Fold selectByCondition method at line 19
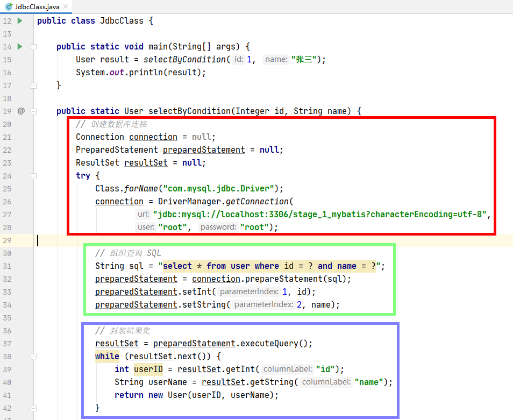 (x=33, y=111)
